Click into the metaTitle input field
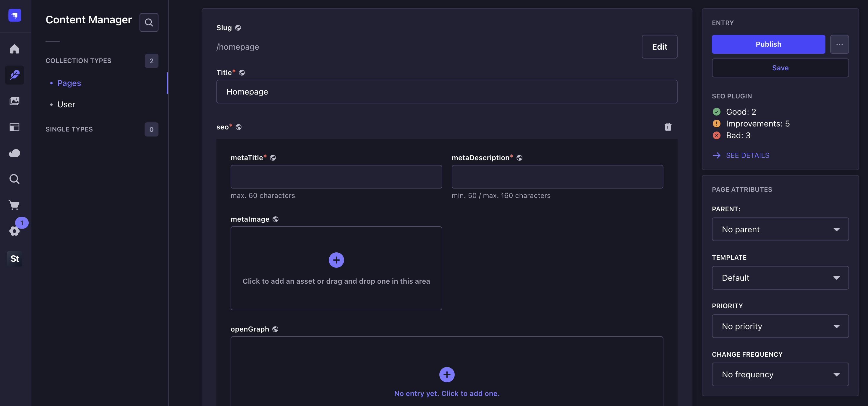The image size is (868, 406). tap(336, 177)
